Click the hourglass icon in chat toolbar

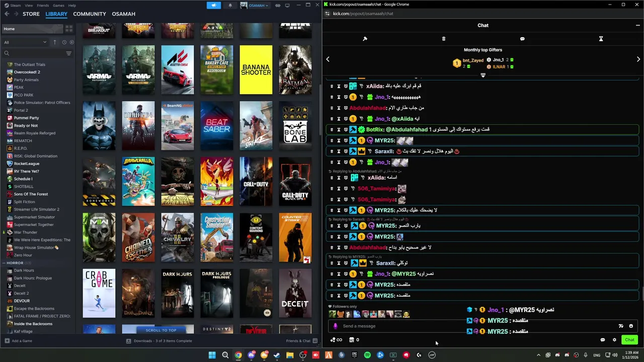[601, 39]
